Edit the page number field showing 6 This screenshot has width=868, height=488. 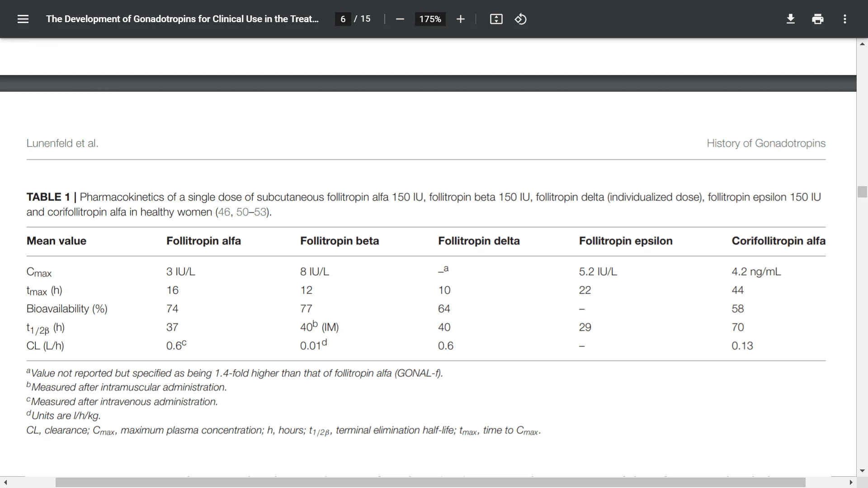(x=343, y=19)
